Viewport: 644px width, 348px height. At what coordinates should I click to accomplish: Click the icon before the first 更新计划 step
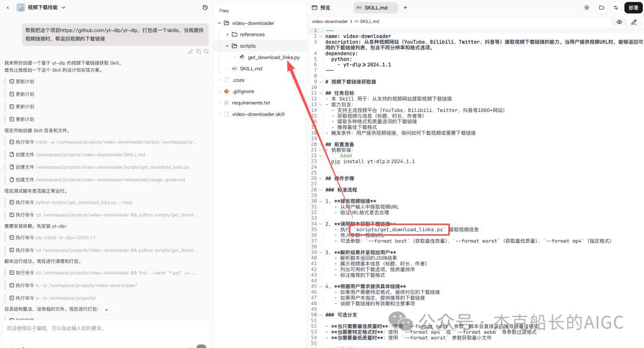point(11,82)
